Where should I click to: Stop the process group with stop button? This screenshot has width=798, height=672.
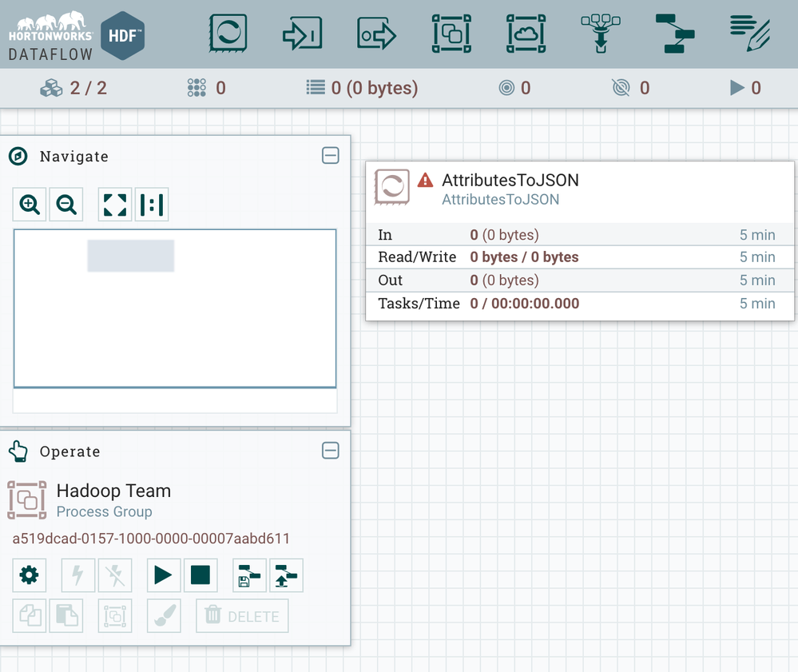tap(200, 575)
